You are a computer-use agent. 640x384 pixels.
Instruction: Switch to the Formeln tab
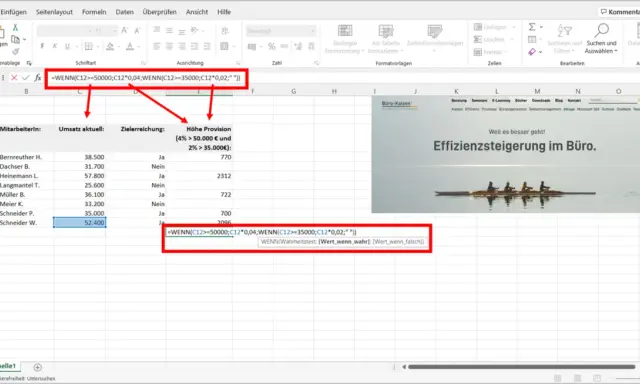(x=94, y=12)
